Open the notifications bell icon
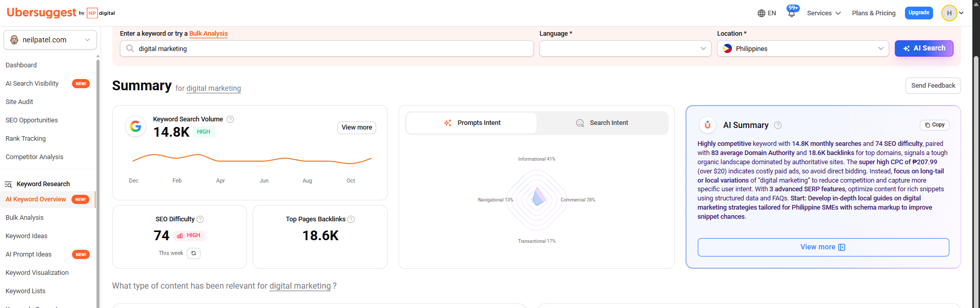 [x=791, y=13]
